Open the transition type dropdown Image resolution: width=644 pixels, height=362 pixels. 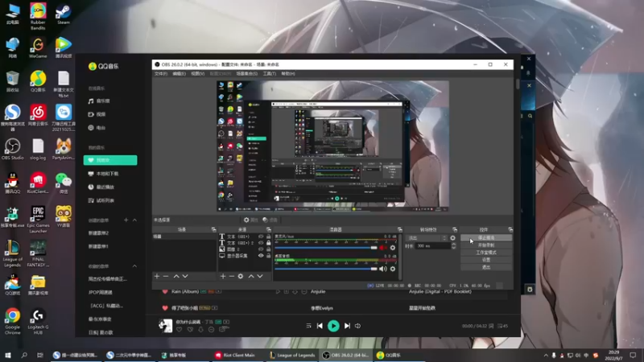click(427, 238)
